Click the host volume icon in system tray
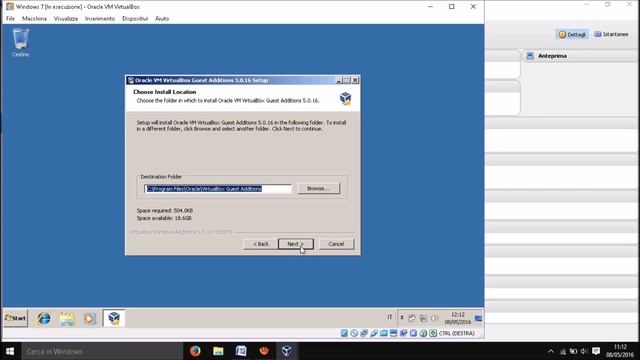 584,351
